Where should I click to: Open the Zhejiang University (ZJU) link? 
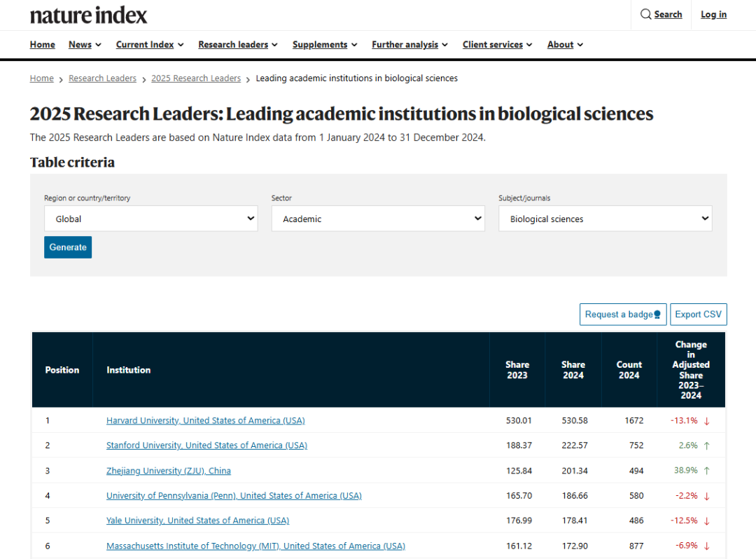169,471
